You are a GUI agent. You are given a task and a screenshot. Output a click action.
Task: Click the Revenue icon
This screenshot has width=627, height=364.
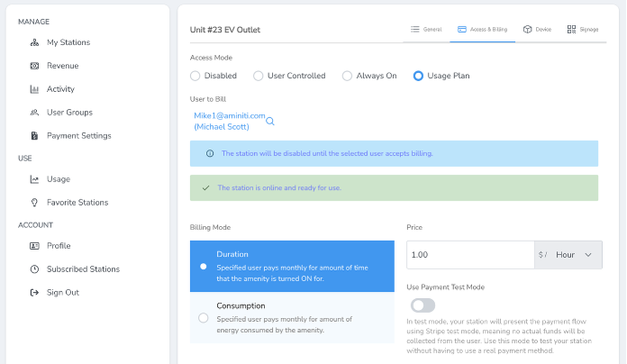pos(35,66)
